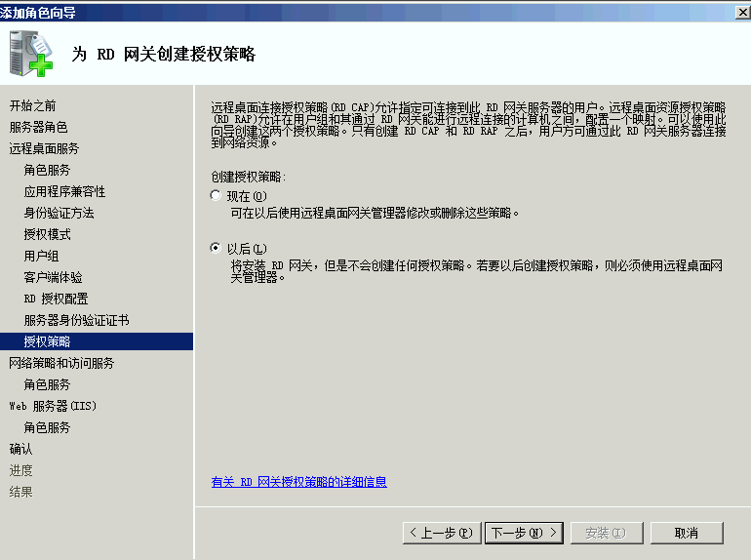The width and height of the screenshot is (751, 560).
Task: Select 角色服务 under Web 服务器 (IIS)
Action: (x=47, y=427)
